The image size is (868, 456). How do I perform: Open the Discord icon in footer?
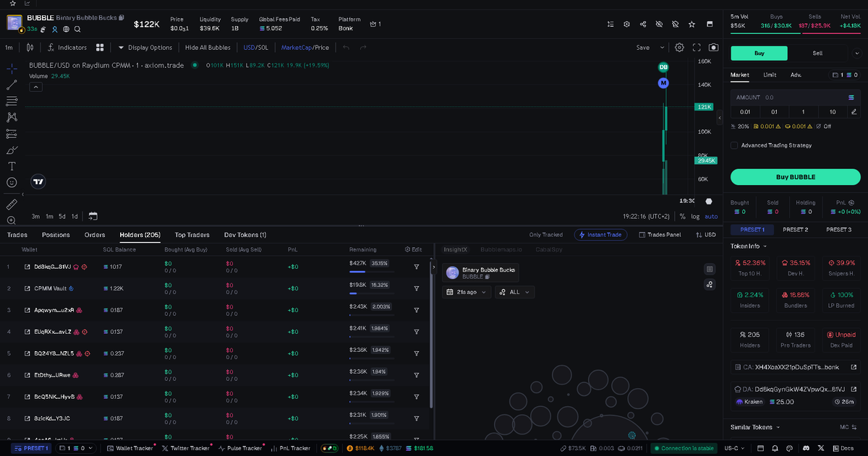tap(807, 448)
